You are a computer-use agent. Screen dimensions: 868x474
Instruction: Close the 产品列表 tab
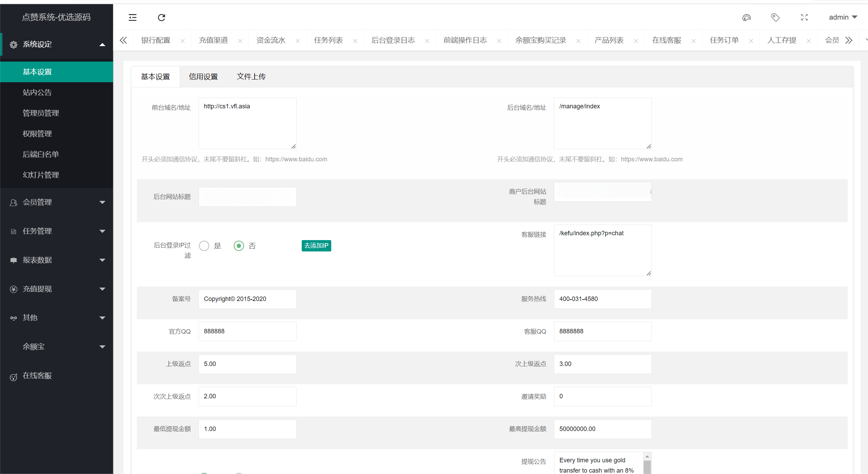[636, 41]
